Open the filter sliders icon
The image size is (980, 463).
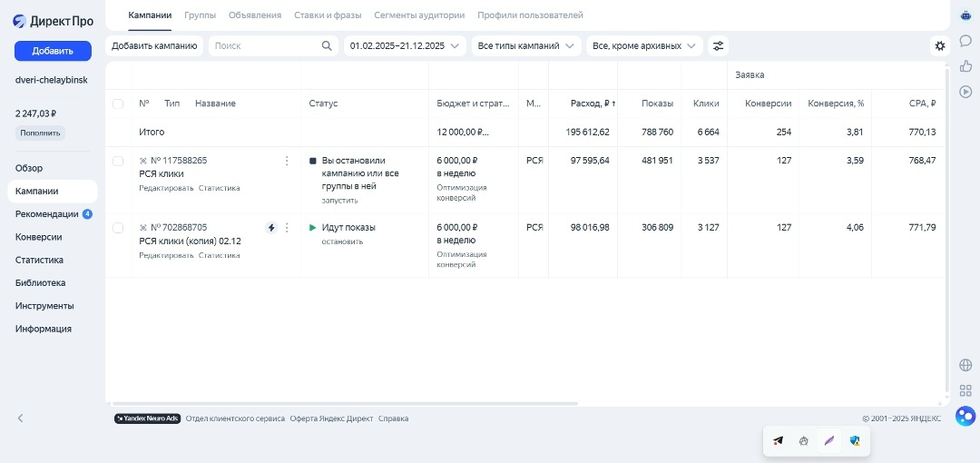718,45
